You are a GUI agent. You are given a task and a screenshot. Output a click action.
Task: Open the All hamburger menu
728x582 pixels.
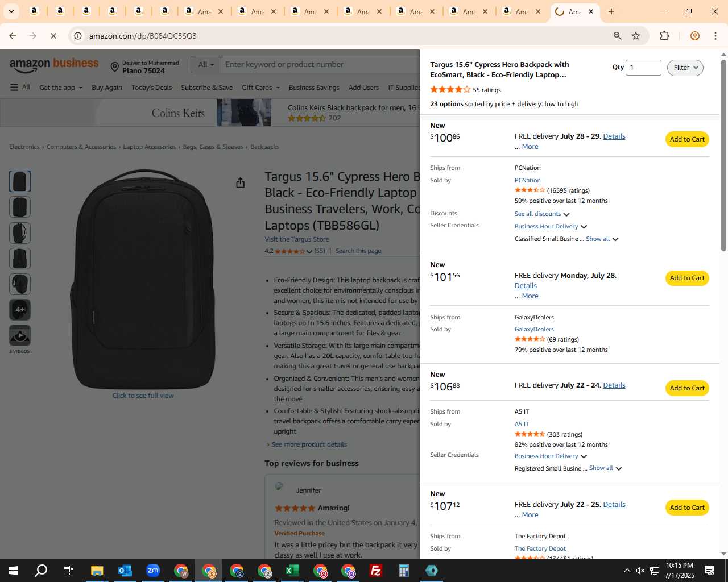[20, 87]
